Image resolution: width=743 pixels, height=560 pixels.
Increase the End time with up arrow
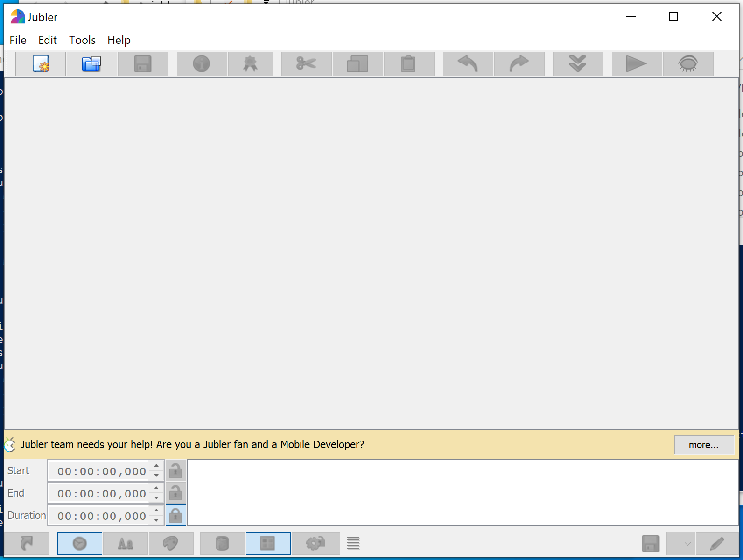(x=156, y=489)
